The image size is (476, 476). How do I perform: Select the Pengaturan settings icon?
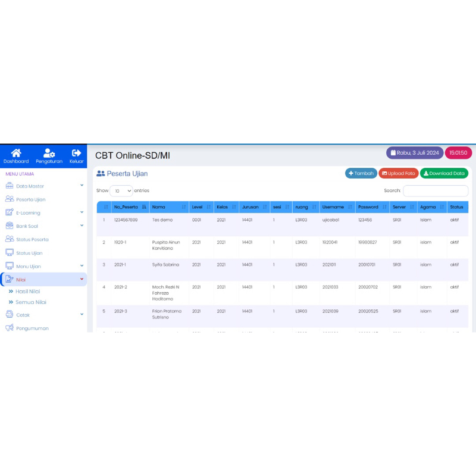coord(49,154)
